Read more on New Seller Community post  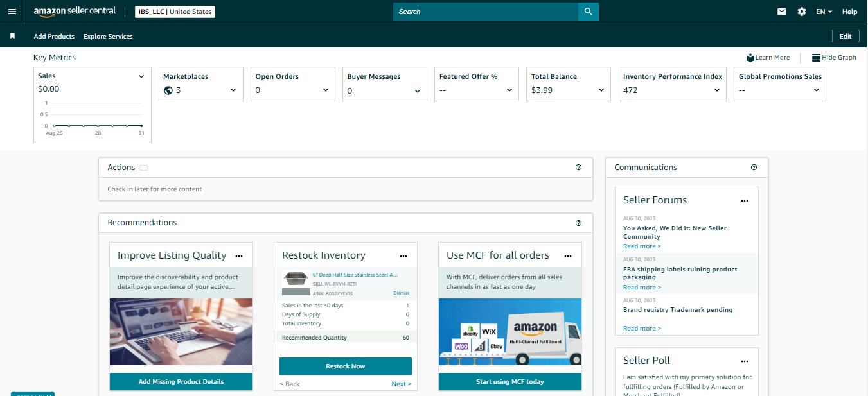(x=642, y=246)
